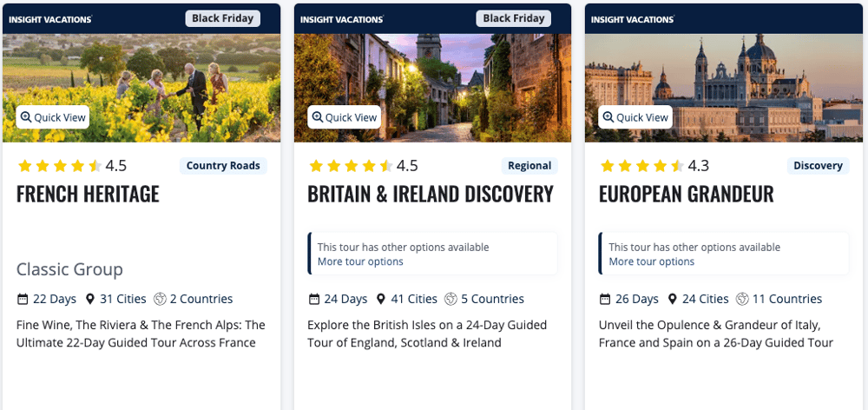
Task: Click the location pin icon beside 41 Cities
Action: (x=380, y=299)
